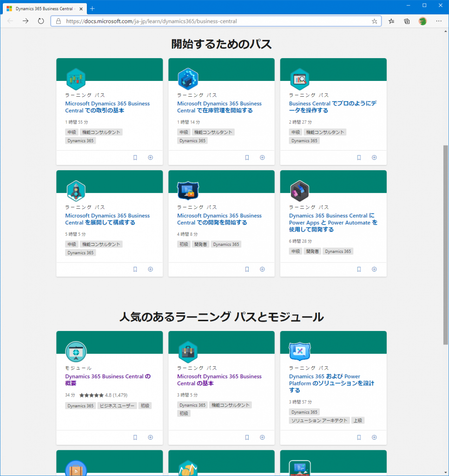
Task: Bookmark the Business Central の基本 card
Action: pyautogui.click(x=247, y=437)
